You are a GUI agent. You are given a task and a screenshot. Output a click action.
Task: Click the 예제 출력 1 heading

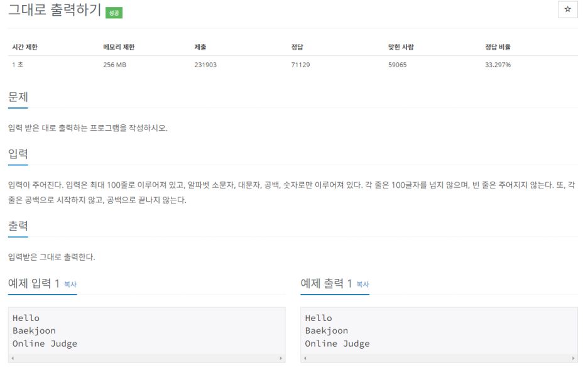pos(326,283)
